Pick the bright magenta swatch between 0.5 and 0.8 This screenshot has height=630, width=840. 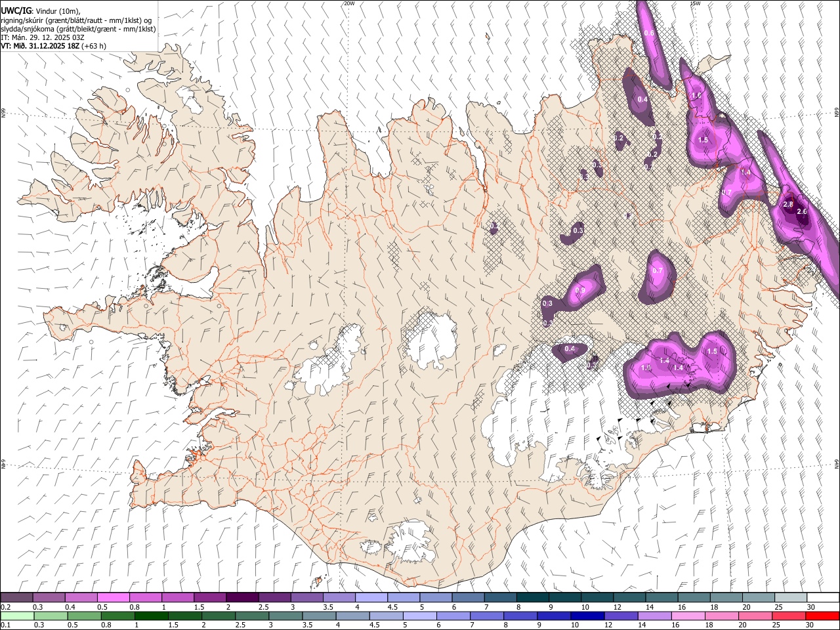coord(114,598)
